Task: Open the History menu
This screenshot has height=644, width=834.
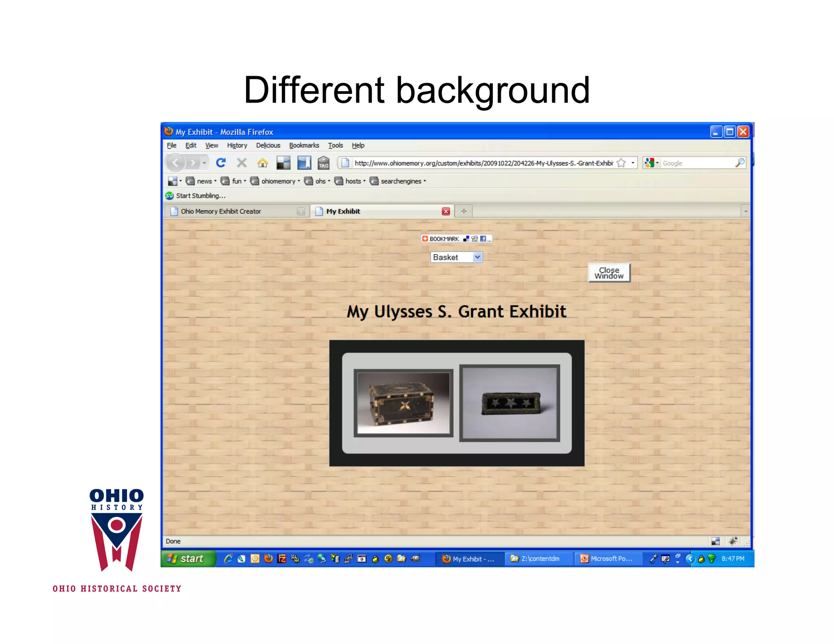Action: [x=237, y=145]
